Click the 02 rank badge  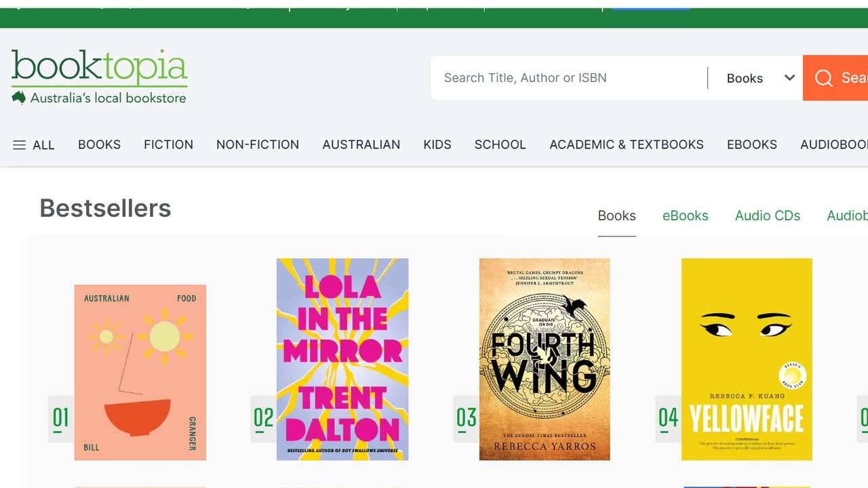point(263,419)
